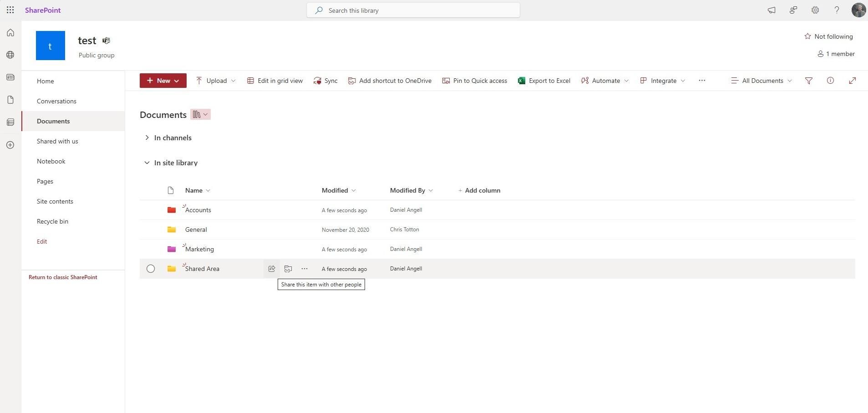Open the Integrate dropdown
Screen dimensions: 868x413
click(x=662, y=81)
